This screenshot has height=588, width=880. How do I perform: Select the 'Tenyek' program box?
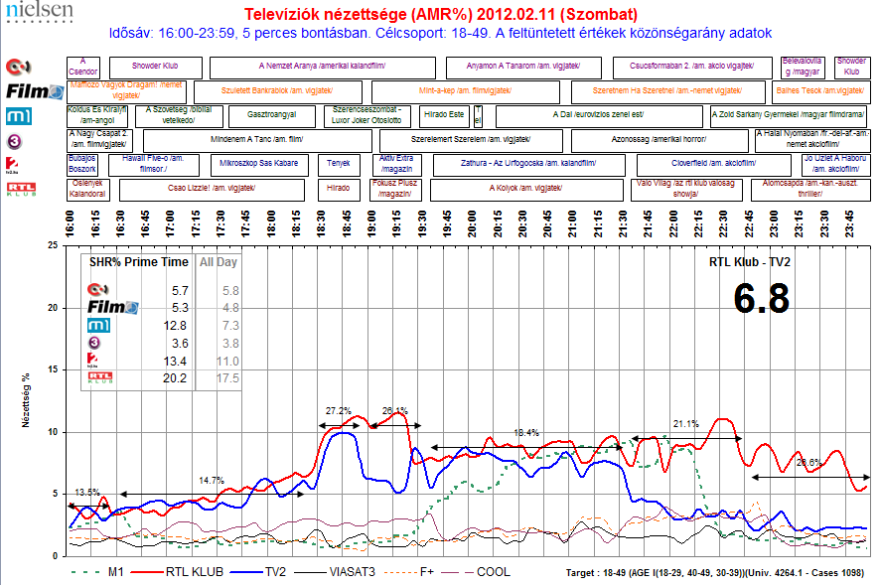(339, 166)
